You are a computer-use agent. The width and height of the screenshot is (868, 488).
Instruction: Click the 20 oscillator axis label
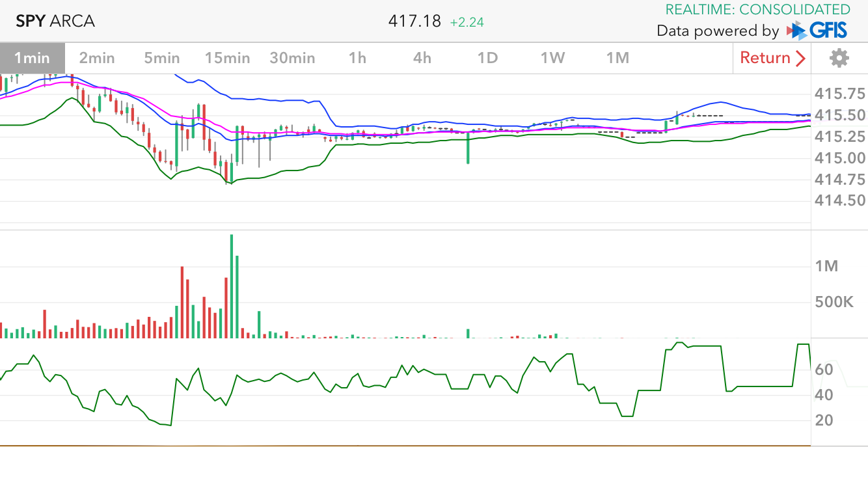click(x=824, y=420)
